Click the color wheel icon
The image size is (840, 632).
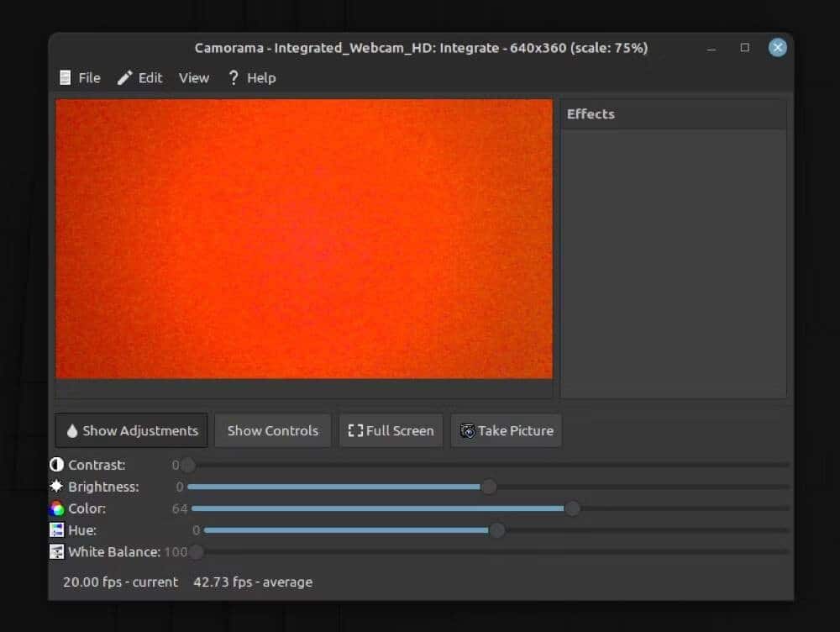click(57, 508)
